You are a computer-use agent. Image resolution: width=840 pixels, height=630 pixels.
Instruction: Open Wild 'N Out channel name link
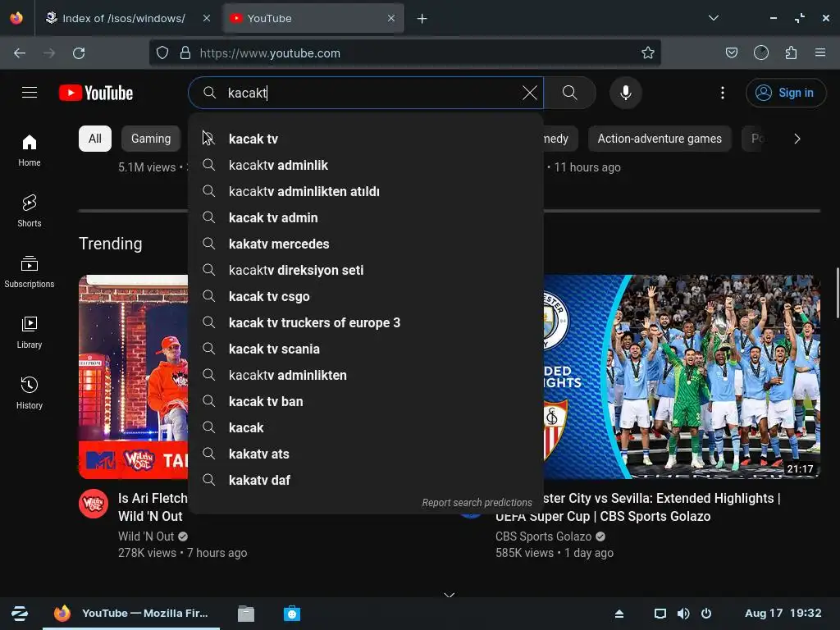[x=146, y=536]
